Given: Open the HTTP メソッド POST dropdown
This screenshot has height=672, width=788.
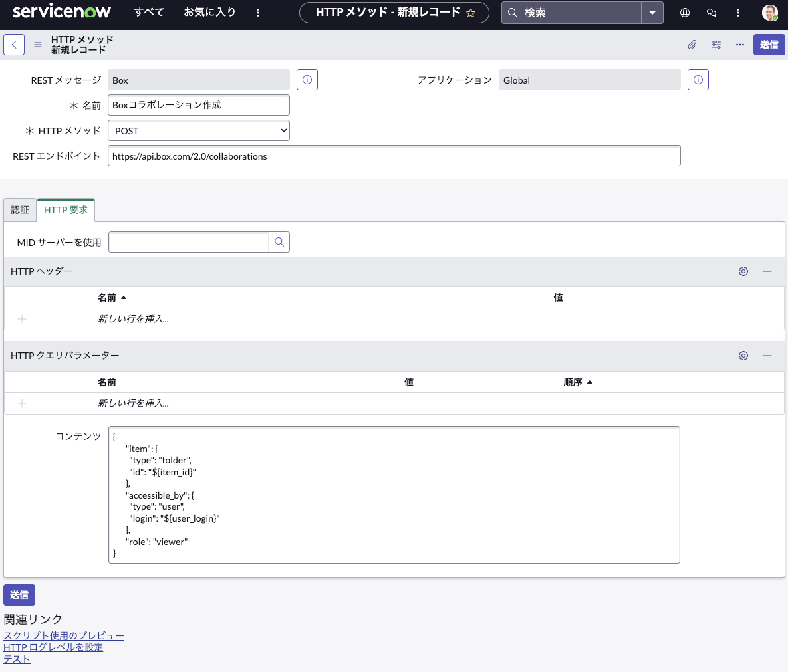Looking at the screenshot, I should [x=199, y=130].
